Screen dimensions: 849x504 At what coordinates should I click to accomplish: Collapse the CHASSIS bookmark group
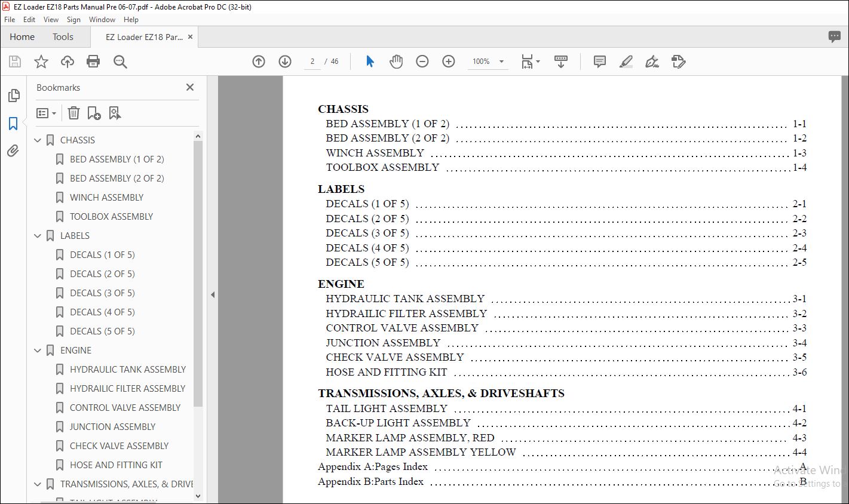click(x=38, y=140)
